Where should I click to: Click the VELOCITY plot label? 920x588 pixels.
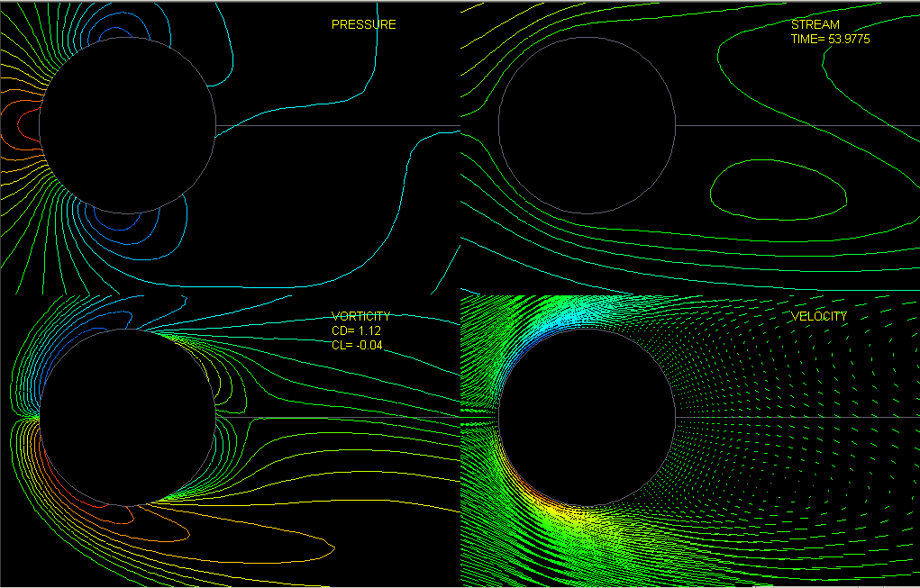[819, 316]
